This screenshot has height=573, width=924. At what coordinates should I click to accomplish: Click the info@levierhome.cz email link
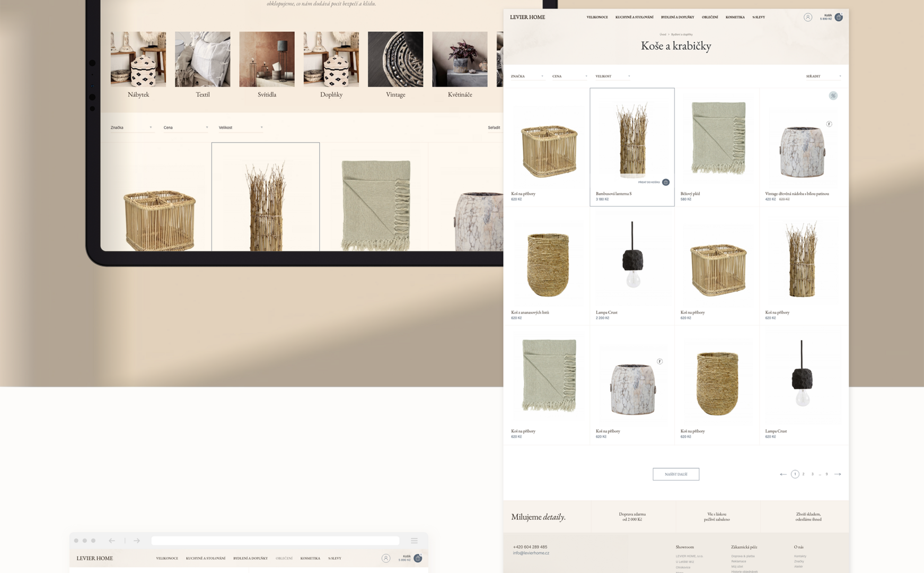point(531,553)
